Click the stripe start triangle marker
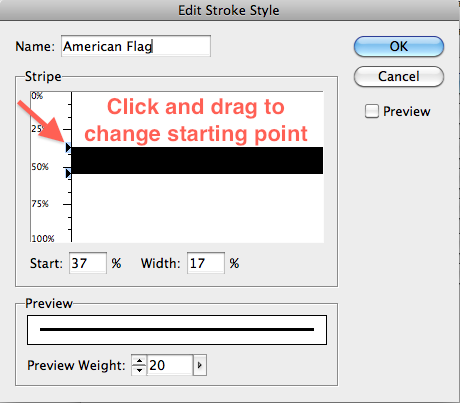460x403 pixels. [x=68, y=148]
